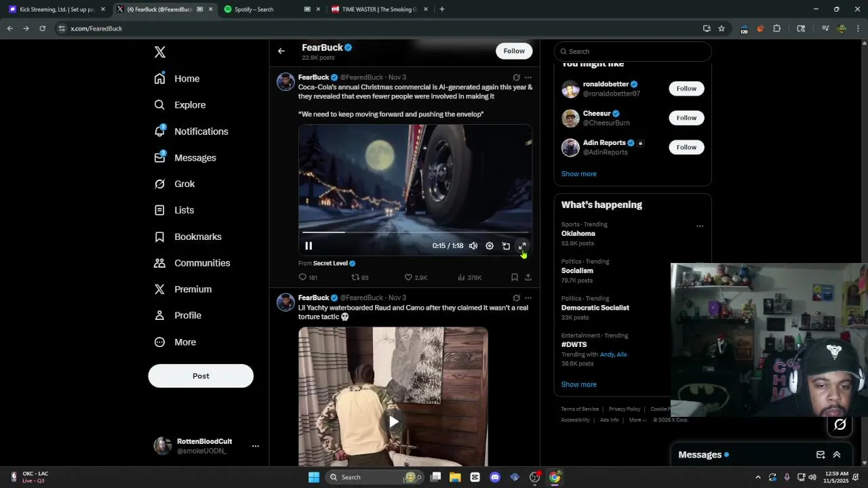Open more options on Coca-Cola post
Image resolution: width=868 pixels, height=488 pixels.
coord(528,77)
